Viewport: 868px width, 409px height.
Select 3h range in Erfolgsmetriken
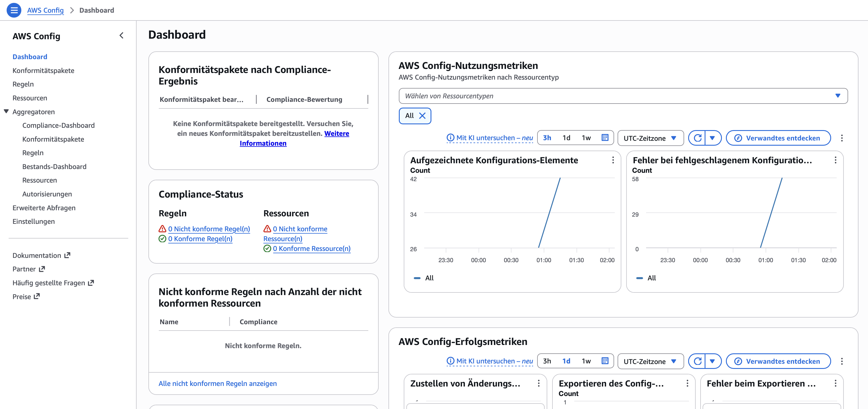[547, 361]
